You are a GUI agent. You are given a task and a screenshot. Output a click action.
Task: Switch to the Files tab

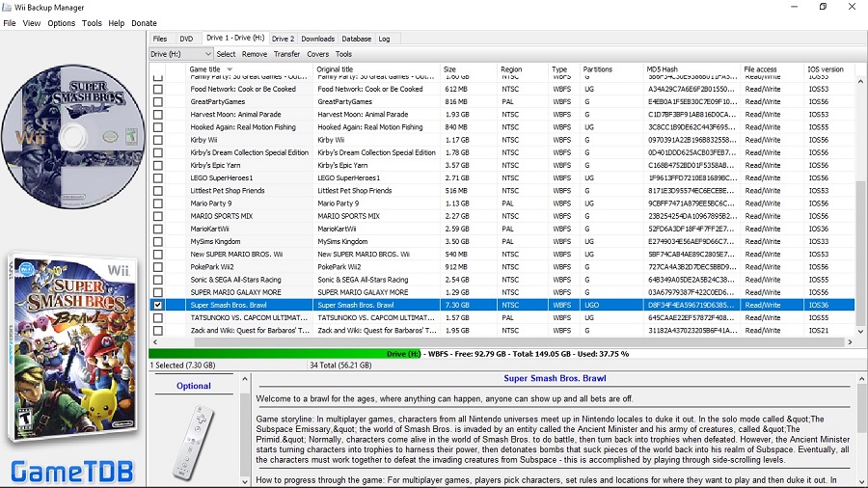(x=160, y=39)
